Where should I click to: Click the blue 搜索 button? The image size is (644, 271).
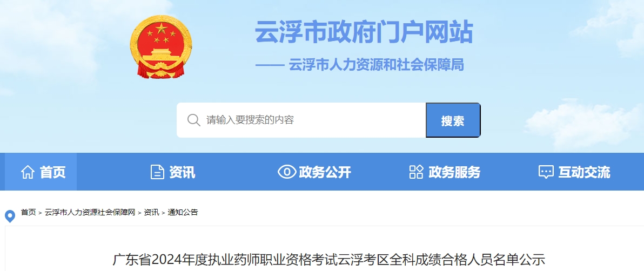pyautogui.click(x=453, y=120)
